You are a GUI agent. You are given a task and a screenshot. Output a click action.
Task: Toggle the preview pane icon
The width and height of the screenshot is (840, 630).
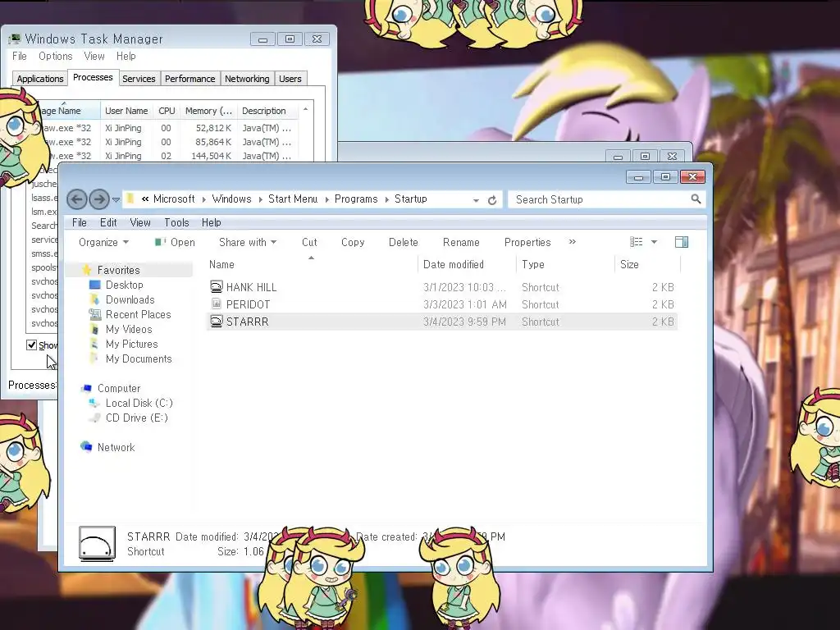682,242
